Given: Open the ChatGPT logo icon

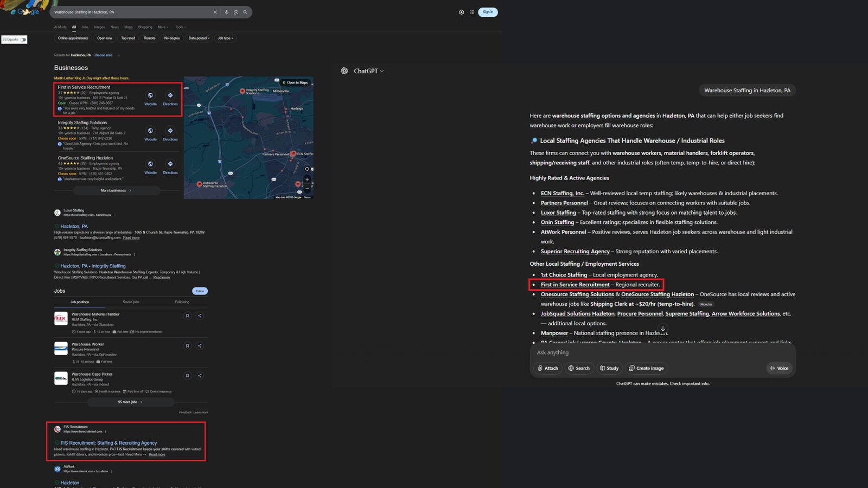Looking at the screenshot, I should [344, 71].
